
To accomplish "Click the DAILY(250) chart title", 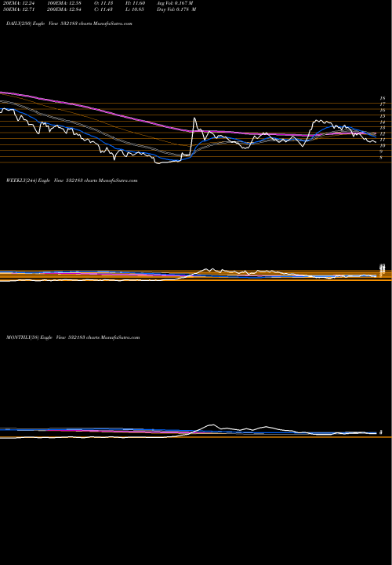I will point(69,24).
